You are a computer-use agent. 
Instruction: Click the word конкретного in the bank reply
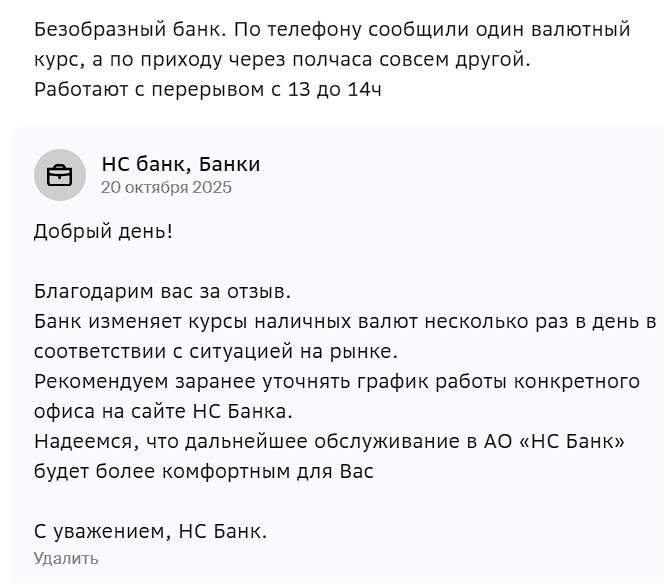coord(577,382)
